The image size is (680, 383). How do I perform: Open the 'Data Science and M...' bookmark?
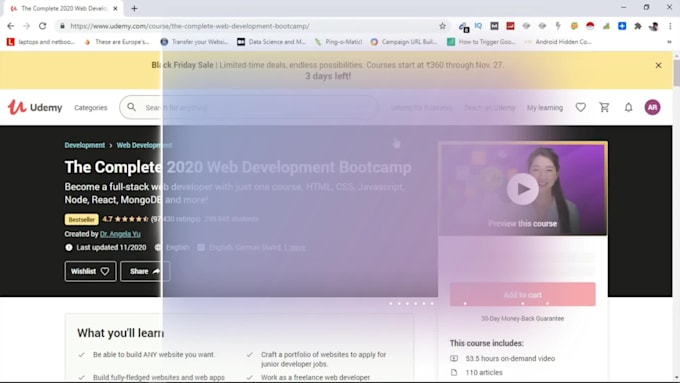pos(271,42)
